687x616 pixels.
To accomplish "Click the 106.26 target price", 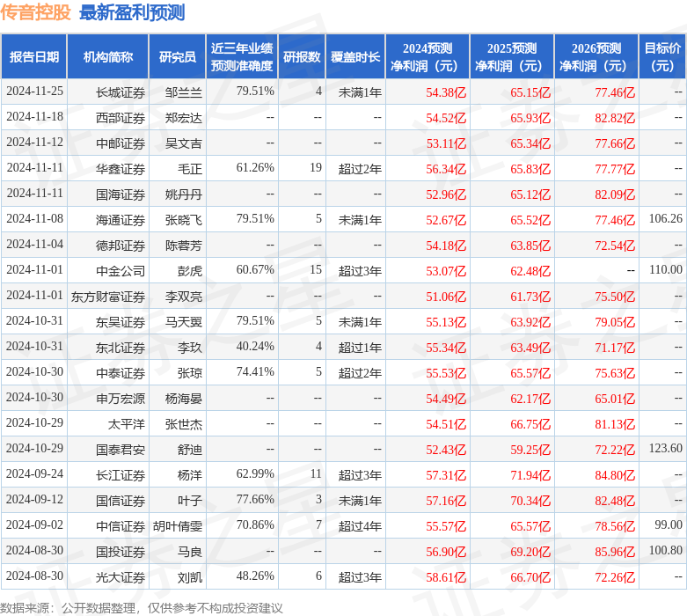I will (666, 218).
